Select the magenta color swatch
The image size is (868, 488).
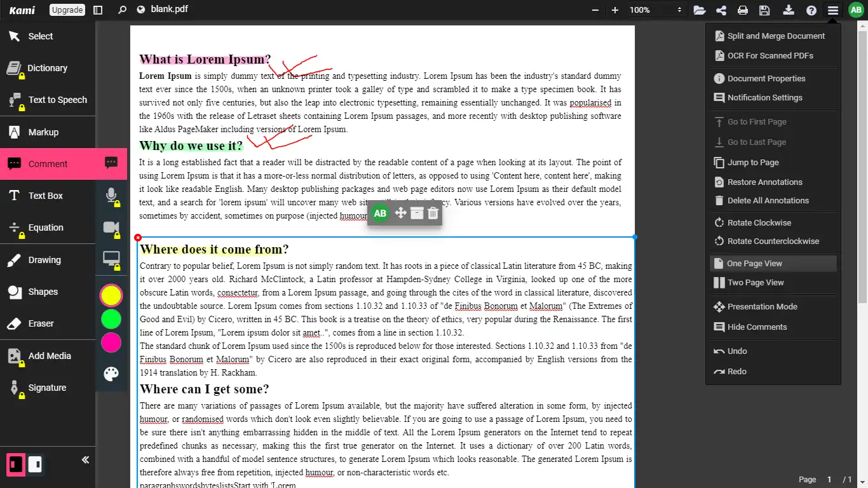[111, 342]
